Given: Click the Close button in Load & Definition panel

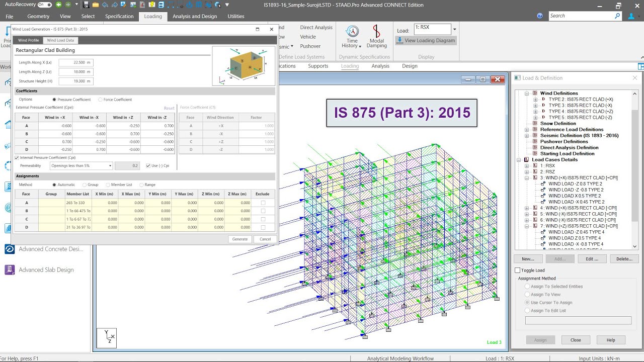Looking at the screenshot, I should [576, 340].
